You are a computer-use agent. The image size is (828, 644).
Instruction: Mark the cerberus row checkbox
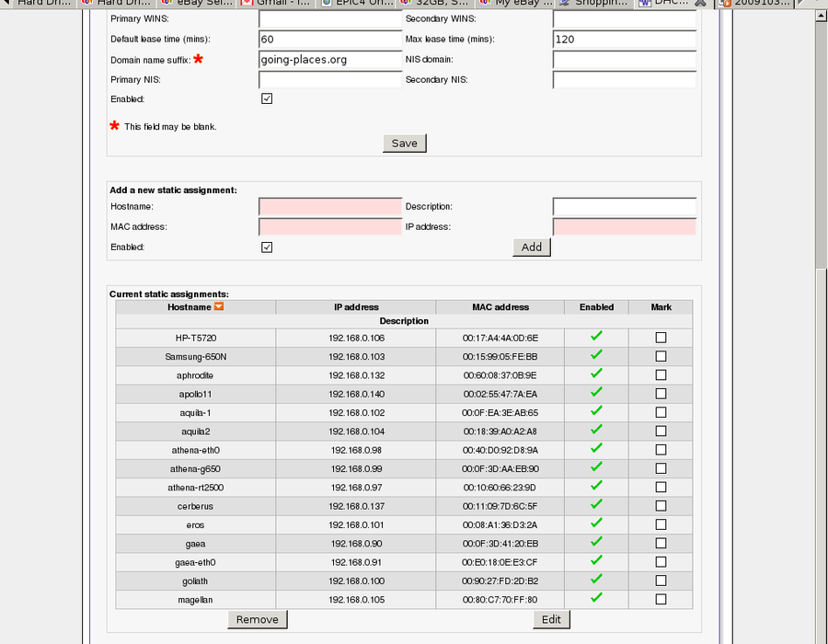click(x=661, y=506)
